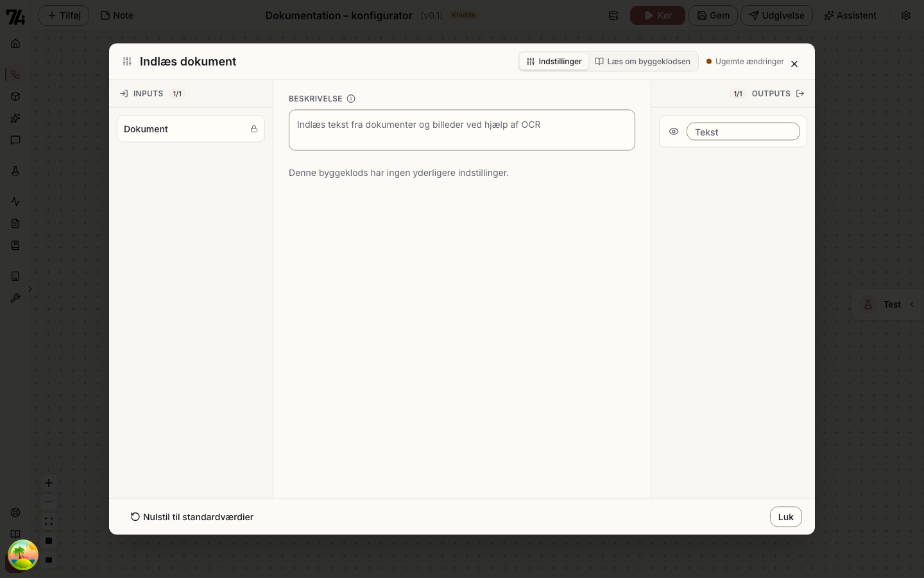The image size is (924, 578).
Task: Open the Udgivelse button
Action: 776,15
